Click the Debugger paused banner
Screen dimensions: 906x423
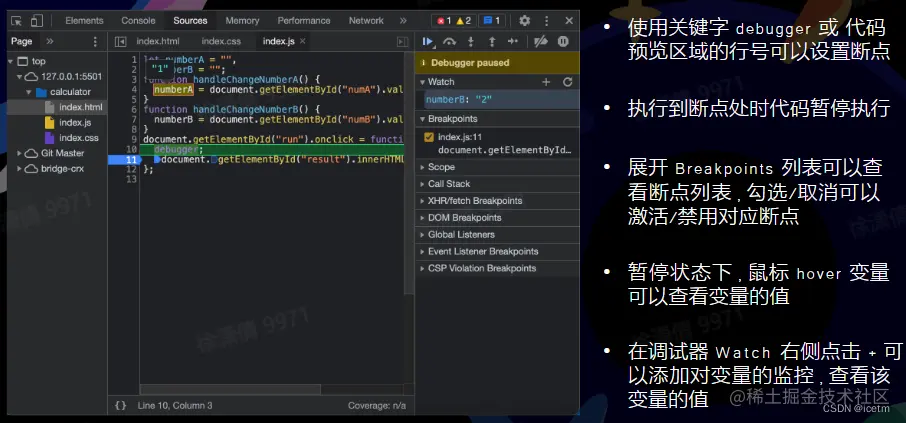[x=497, y=62]
